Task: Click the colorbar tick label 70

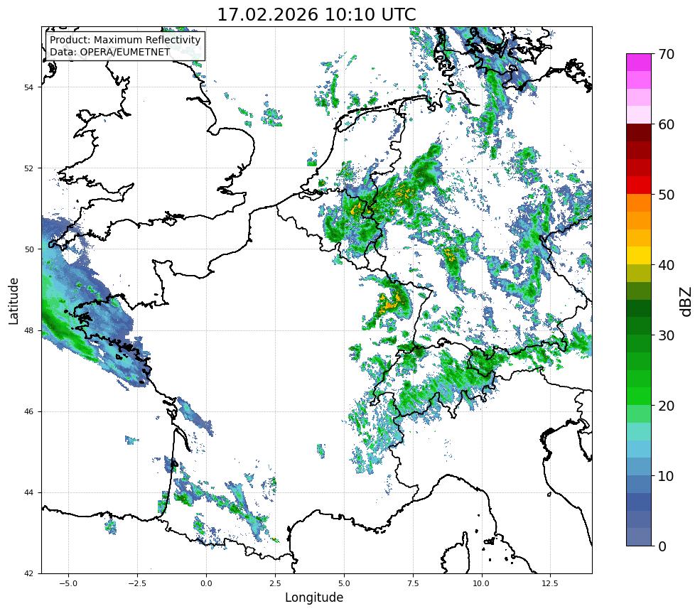Action: pyautogui.click(x=666, y=55)
